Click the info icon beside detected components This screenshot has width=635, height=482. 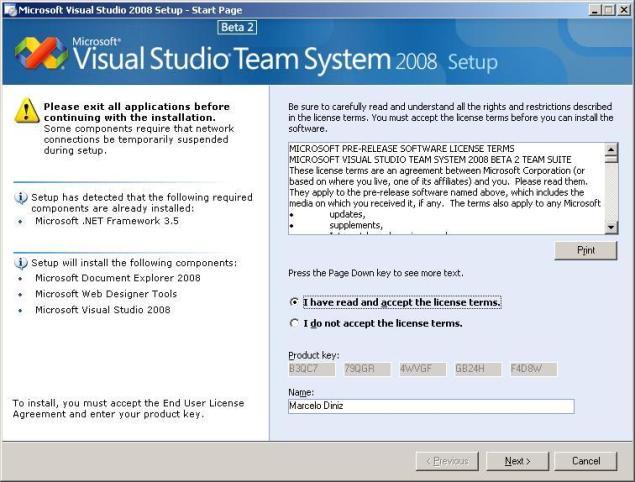point(21,198)
